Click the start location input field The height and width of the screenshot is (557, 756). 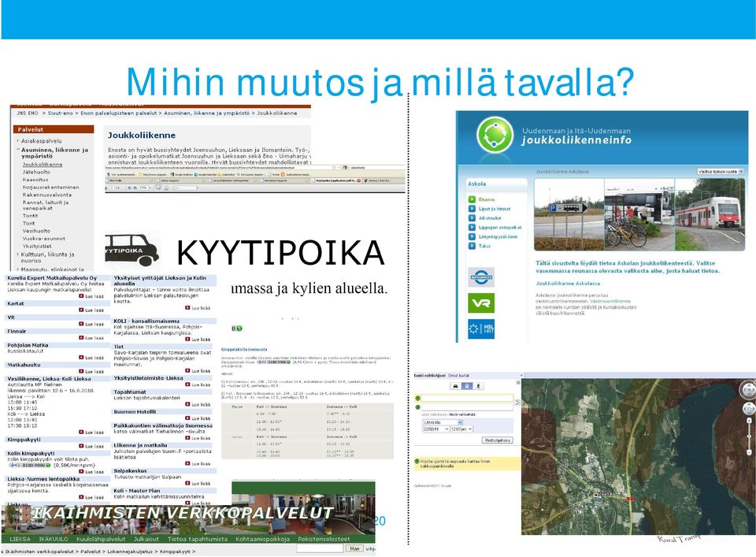(x=467, y=398)
